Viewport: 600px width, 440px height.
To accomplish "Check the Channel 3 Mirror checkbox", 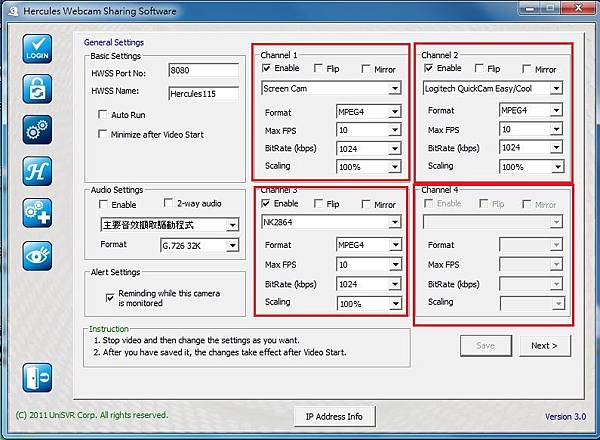I will [366, 204].
